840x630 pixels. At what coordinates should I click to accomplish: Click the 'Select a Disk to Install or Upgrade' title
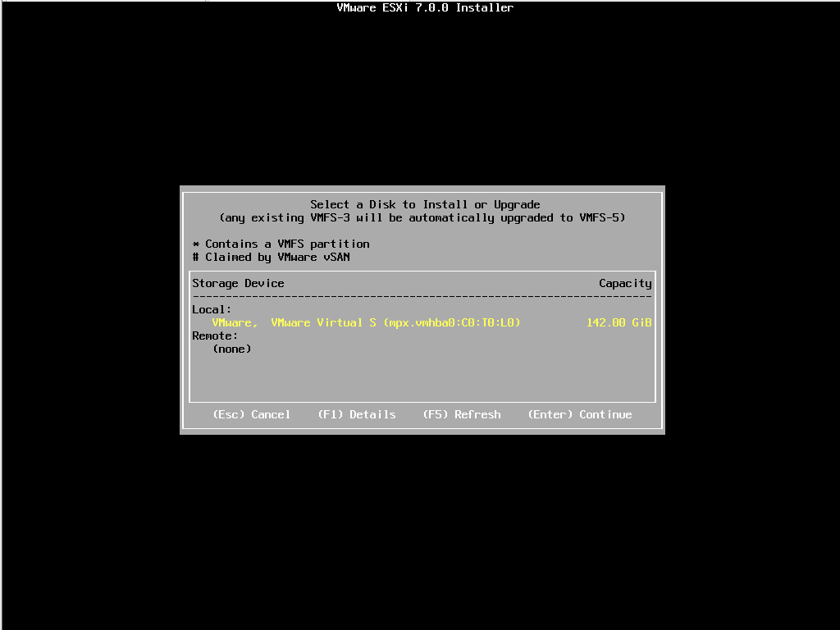(x=425, y=204)
